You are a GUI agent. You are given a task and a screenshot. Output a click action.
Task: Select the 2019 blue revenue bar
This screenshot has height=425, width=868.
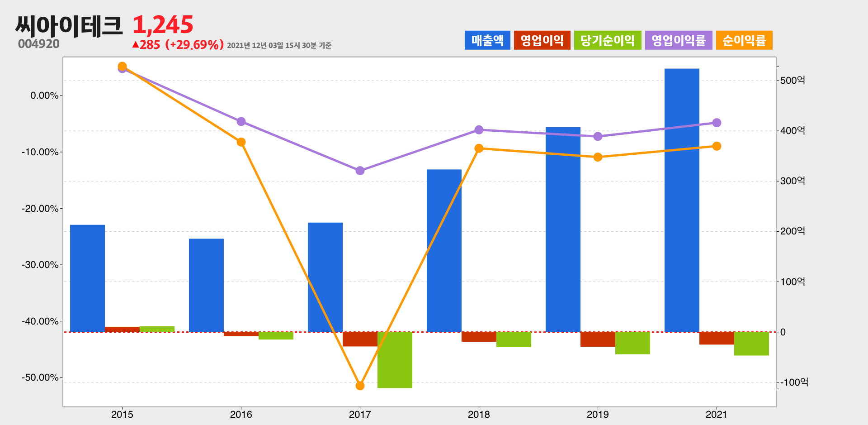(563, 229)
